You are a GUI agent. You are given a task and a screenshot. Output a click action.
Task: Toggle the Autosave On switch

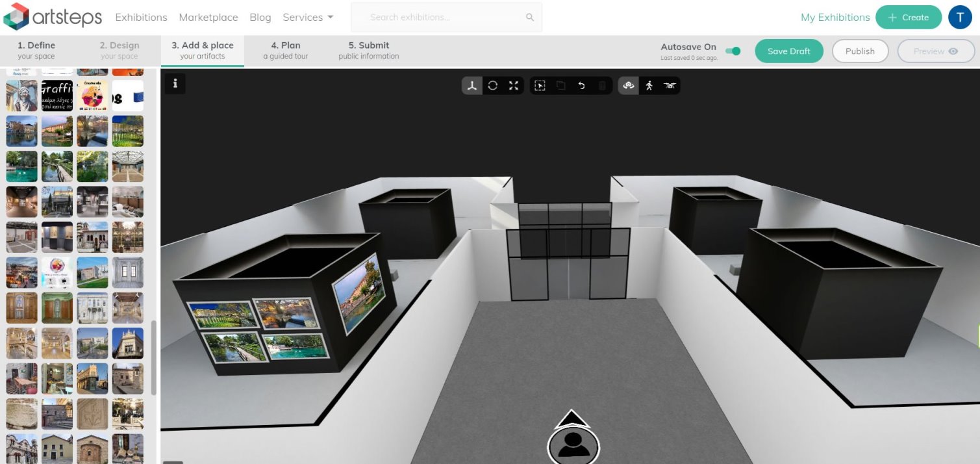coord(733,51)
